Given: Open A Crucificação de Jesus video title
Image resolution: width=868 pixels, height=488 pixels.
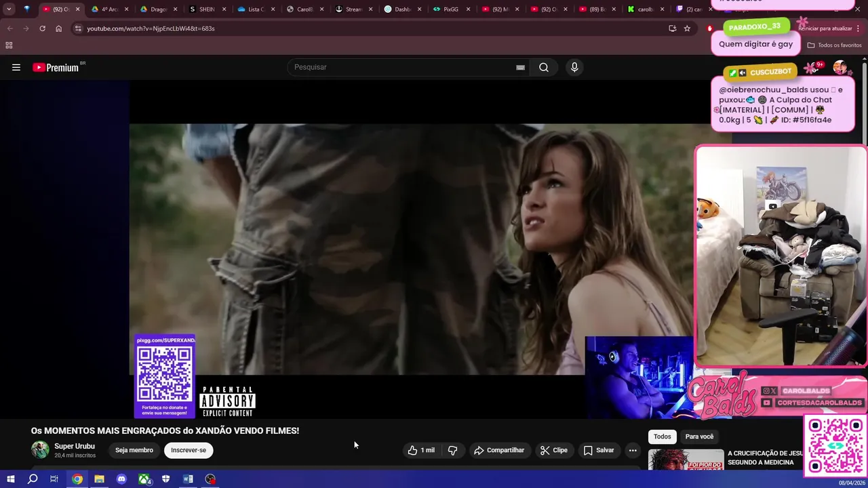Looking at the screenshot, I should pyautogui.click(x=765, y=457).
